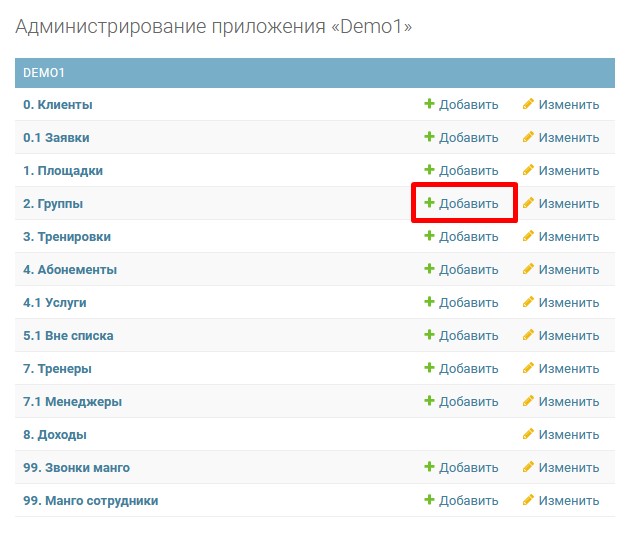Click the pencil icon in Заявки row

[528, 137]
